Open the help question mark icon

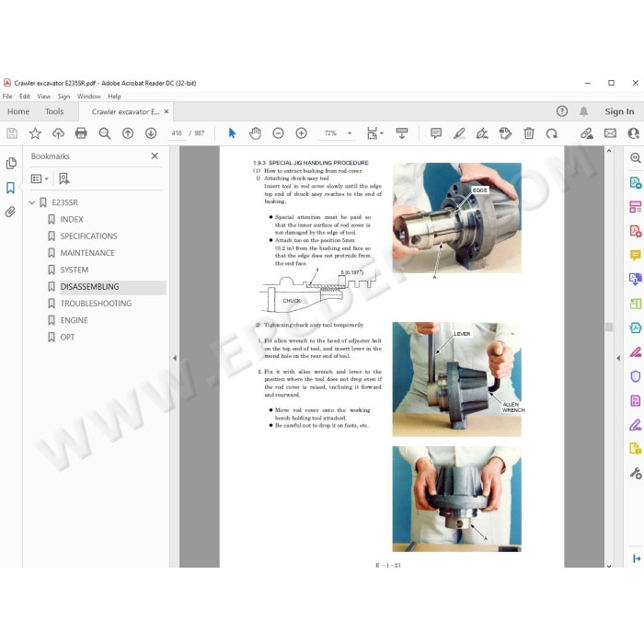562,111
